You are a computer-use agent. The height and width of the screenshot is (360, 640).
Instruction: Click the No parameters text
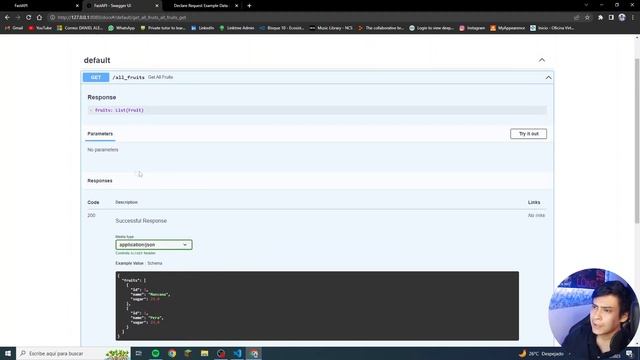(x=103, y=150)
